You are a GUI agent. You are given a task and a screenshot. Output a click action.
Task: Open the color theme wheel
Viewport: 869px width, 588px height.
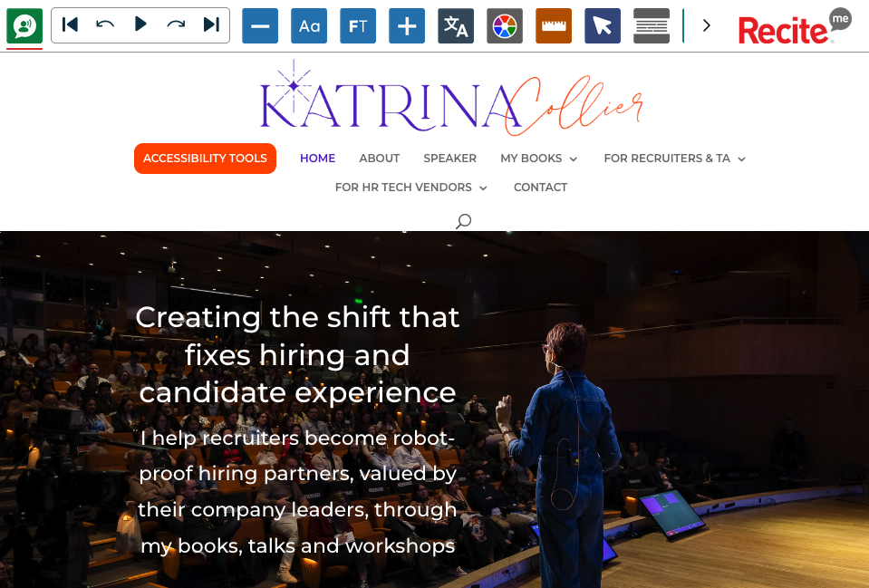click(505, 26)
